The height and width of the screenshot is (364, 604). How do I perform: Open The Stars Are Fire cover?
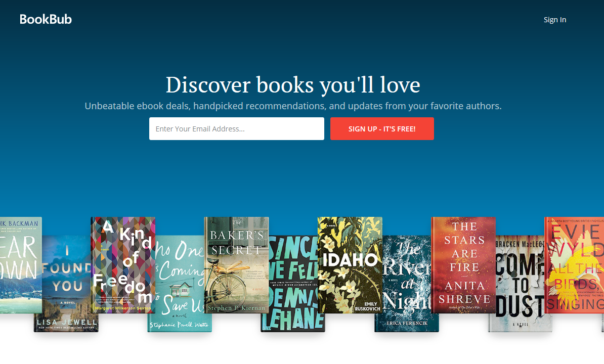(463, 265)
